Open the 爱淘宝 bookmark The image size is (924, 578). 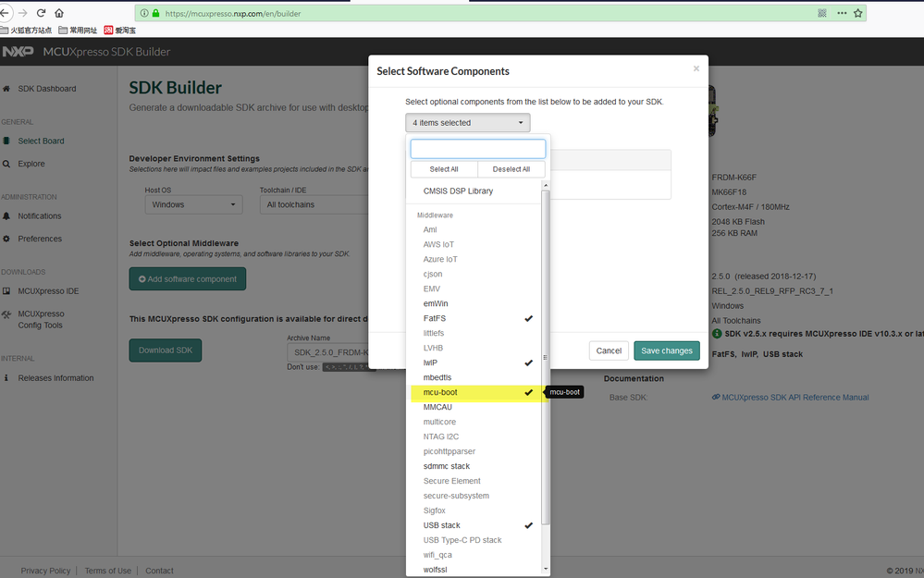click(x=119, y=30)
